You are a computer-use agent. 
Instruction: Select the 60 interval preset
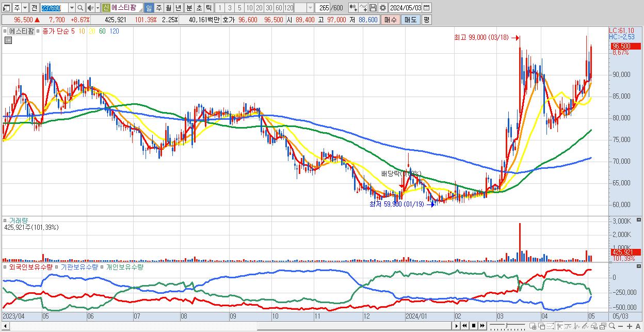pos(279,8)
